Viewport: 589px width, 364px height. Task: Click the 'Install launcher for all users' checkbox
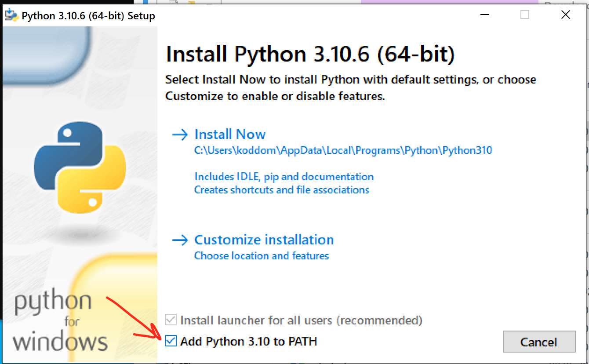click(x=171, y=320)
